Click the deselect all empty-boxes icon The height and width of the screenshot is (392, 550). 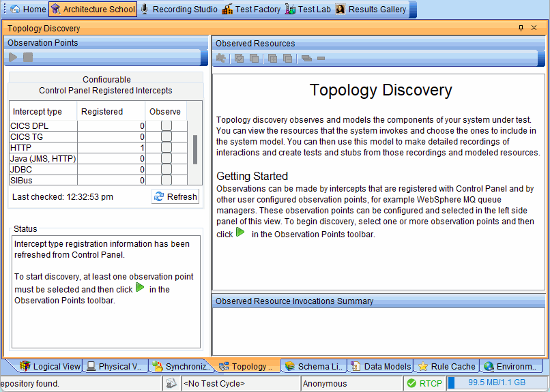254,58
